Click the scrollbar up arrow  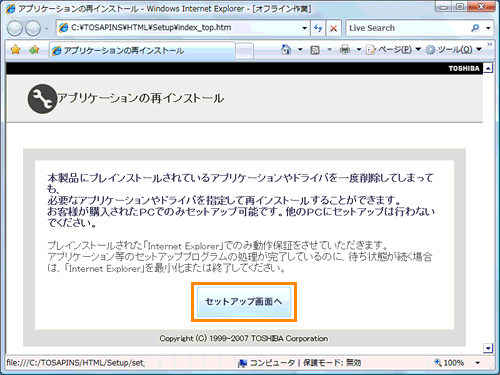[488, 68]
